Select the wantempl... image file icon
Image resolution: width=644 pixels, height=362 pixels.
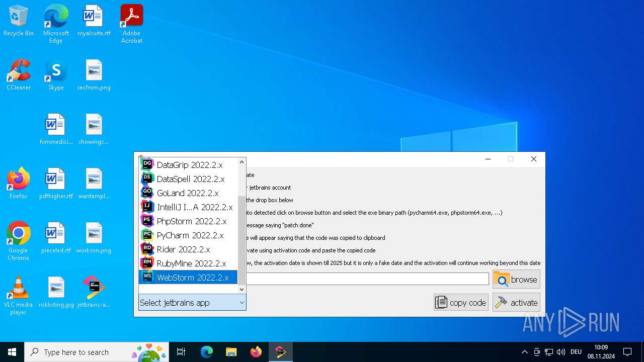(94, 184)
